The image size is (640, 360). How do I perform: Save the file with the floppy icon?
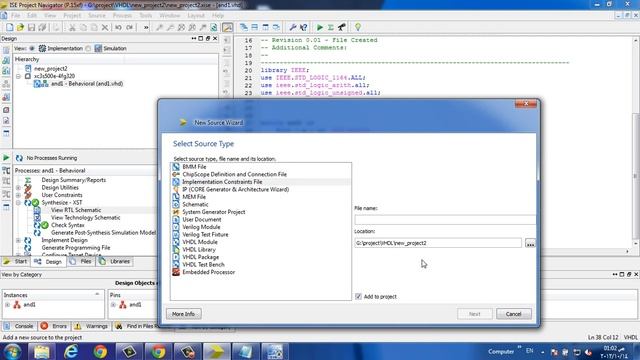(x=31, y=27)
